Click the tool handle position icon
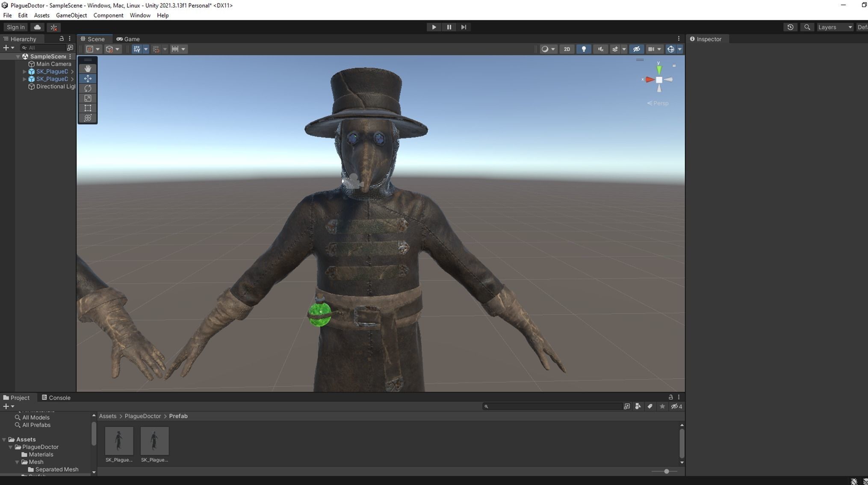This screenshot has width=868, height=485. [90, 49]
